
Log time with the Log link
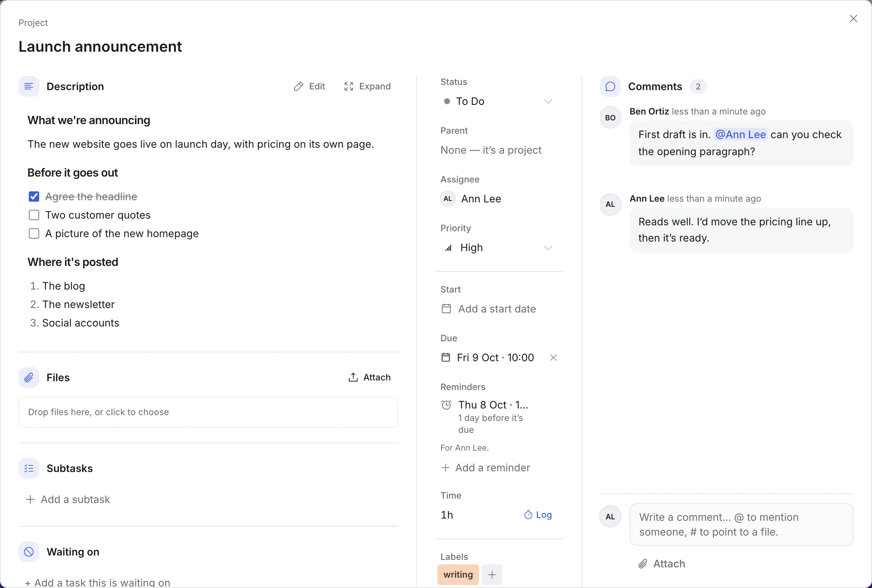[x=538, y=515]
